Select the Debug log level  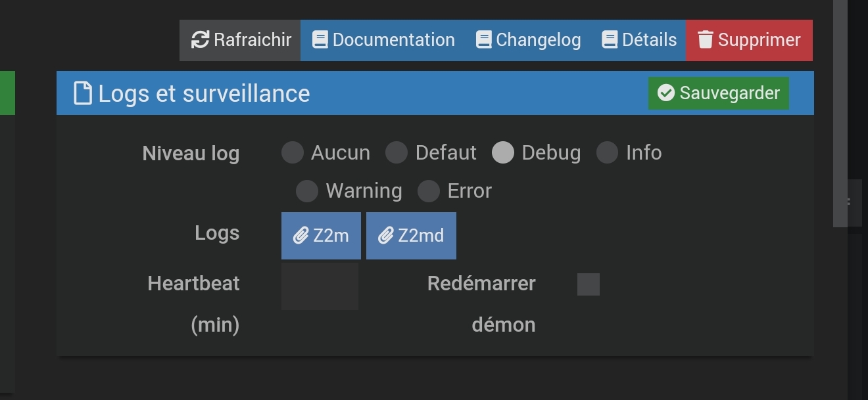coord(503,152)
